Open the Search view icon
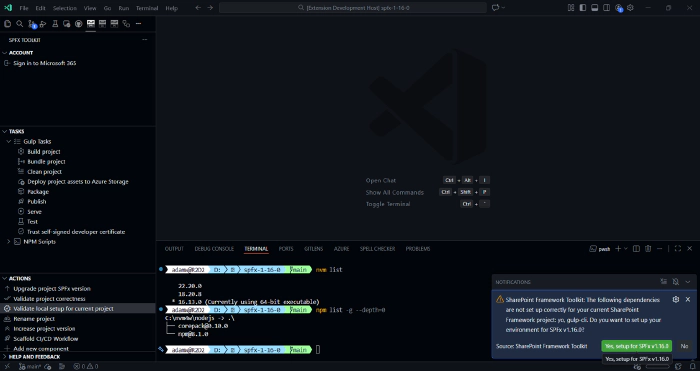 click(20, 24)
